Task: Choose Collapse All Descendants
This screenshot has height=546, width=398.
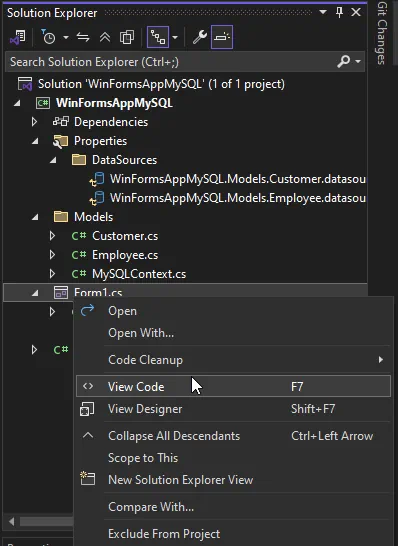Action: 233,436
